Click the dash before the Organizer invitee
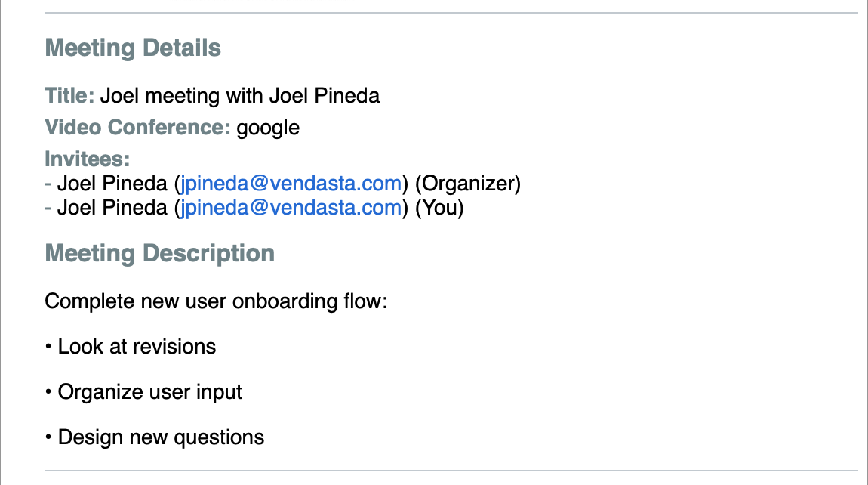The height and width of the screenshot is (485, 868). [48, 184]
